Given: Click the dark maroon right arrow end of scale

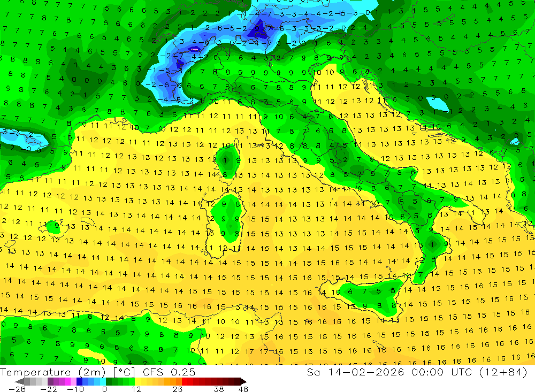Looking at the screenshot, I should [243, 381].
